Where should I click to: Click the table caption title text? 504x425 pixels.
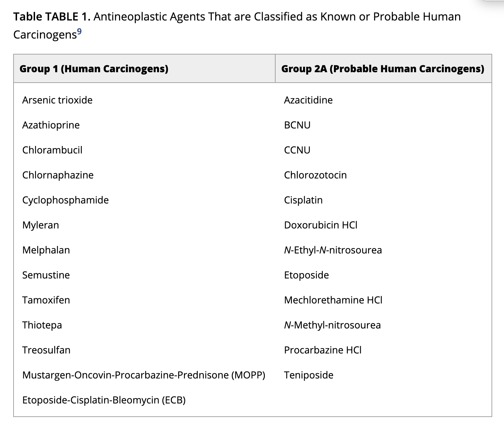click(x=237, y=17)
